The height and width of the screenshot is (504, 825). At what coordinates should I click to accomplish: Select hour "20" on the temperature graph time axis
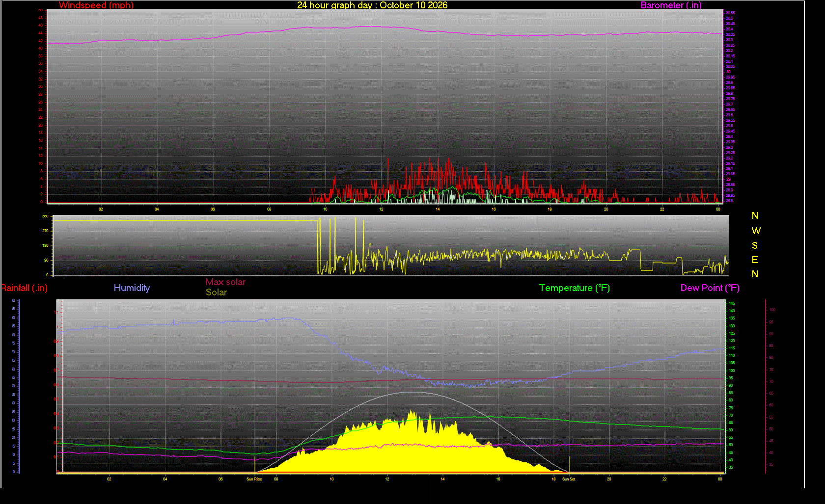tap(609, 479)
